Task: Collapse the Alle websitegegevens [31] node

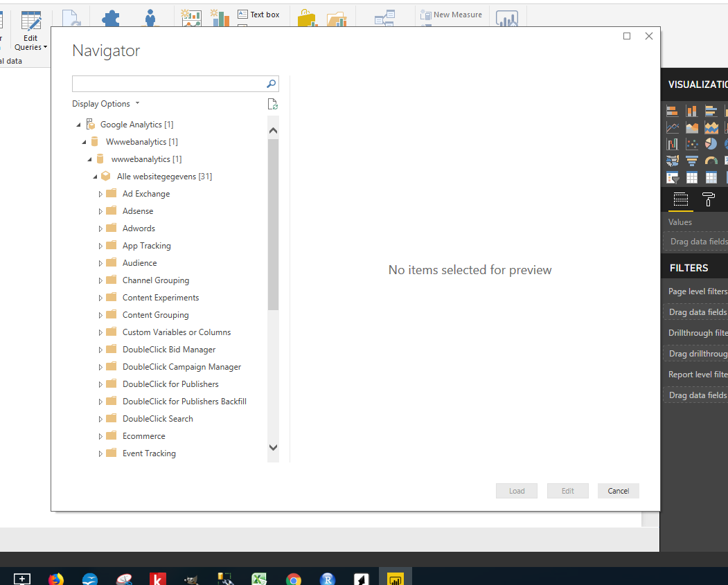Action: tap(95, 177)
